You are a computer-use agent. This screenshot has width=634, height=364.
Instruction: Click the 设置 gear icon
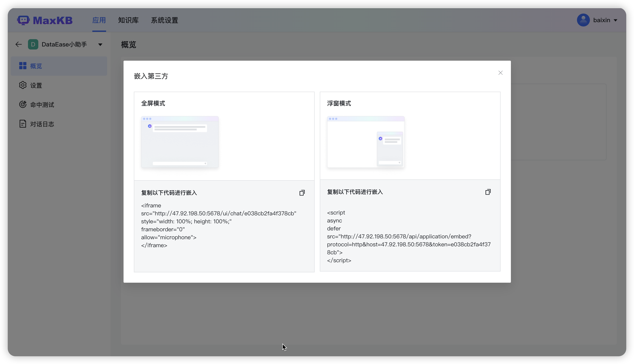click(x=23, y=85)
